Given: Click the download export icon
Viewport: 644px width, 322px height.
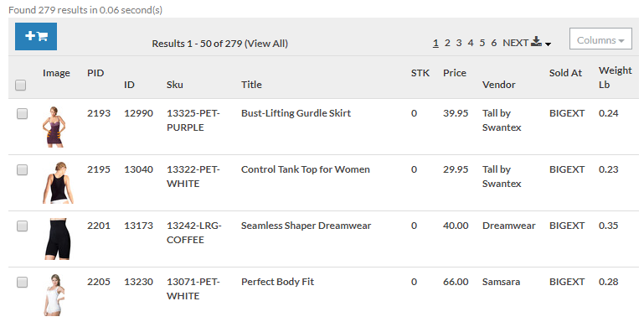Looking at the screenshot, I should 536,41.
